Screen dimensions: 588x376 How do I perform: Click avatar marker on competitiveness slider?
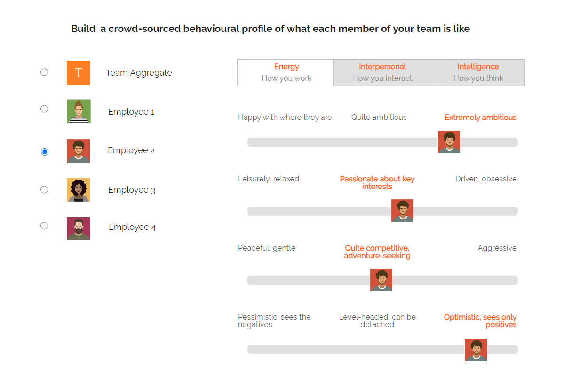381,280
